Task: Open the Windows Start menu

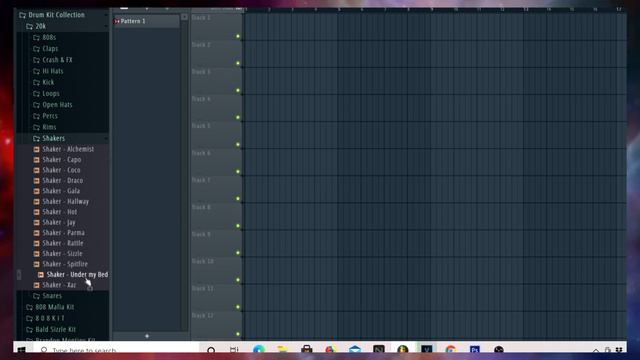Action: (21, 350)
